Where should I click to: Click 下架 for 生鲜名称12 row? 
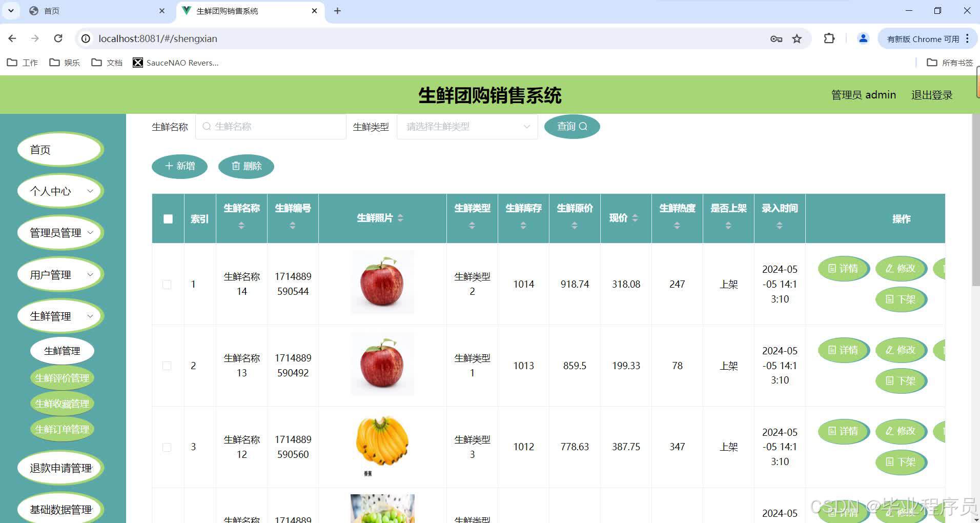pyautogui.click(x=901, y=462)
